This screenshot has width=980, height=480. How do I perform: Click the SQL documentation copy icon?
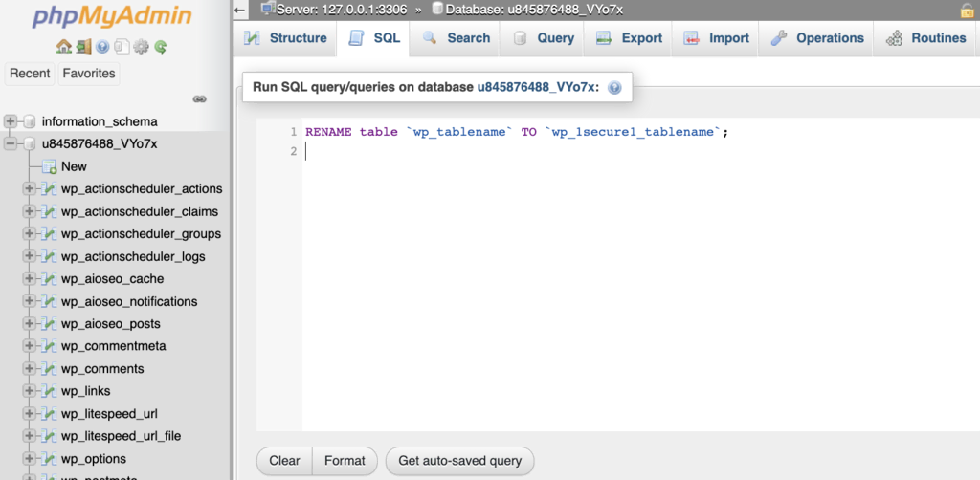pyautogui.click(x=122, y=46)
